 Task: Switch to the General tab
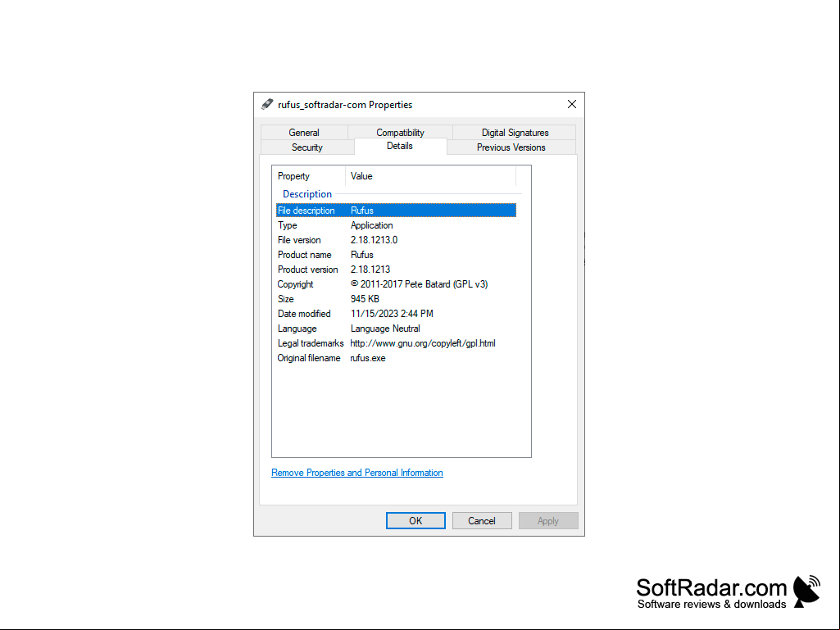(304, 133)
